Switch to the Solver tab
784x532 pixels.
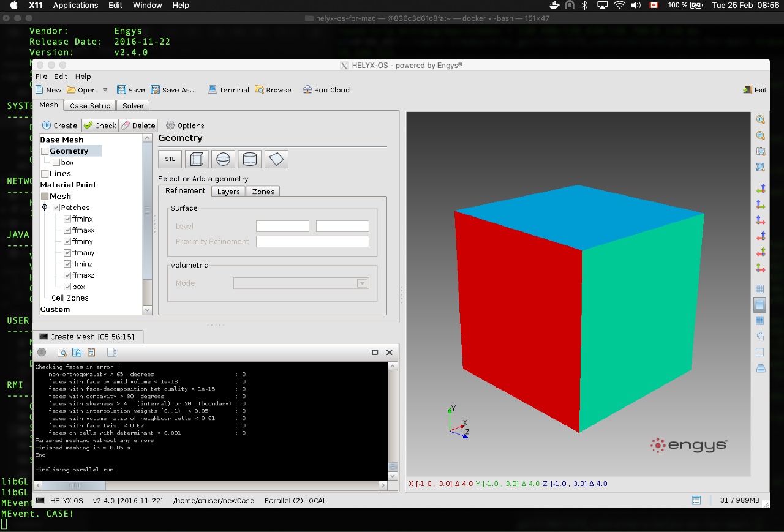coord(133,105)
